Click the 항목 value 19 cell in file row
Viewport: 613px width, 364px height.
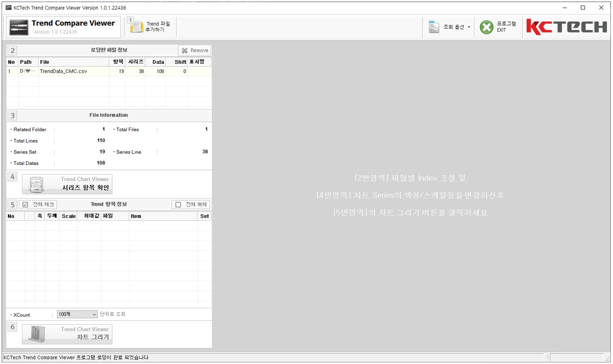pyautogui.click(x=117, y=72)
